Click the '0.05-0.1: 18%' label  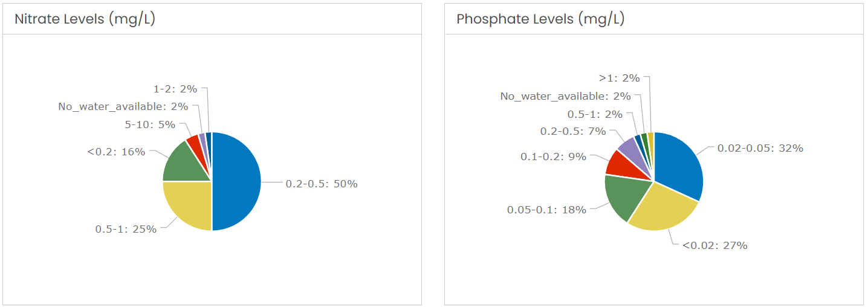coord(546,210)
